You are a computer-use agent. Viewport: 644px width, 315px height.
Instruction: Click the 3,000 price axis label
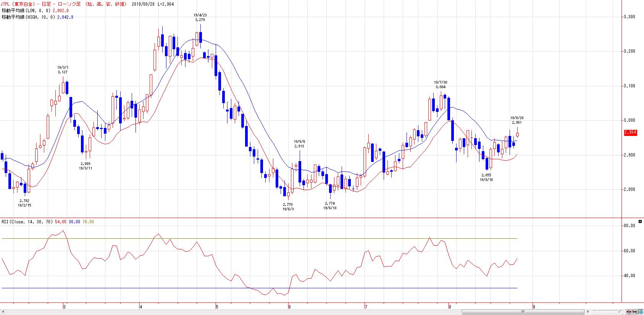tap(629, 120)
